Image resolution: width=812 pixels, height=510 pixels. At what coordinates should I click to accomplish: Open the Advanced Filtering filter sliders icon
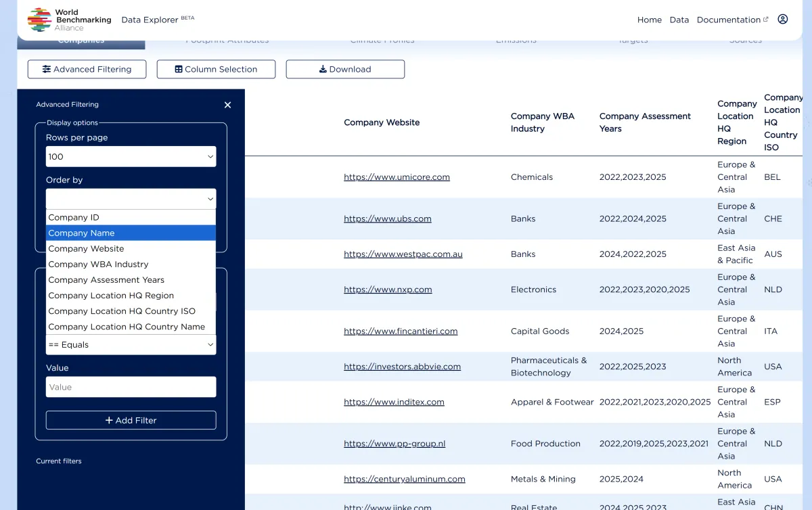click(47, 69)
